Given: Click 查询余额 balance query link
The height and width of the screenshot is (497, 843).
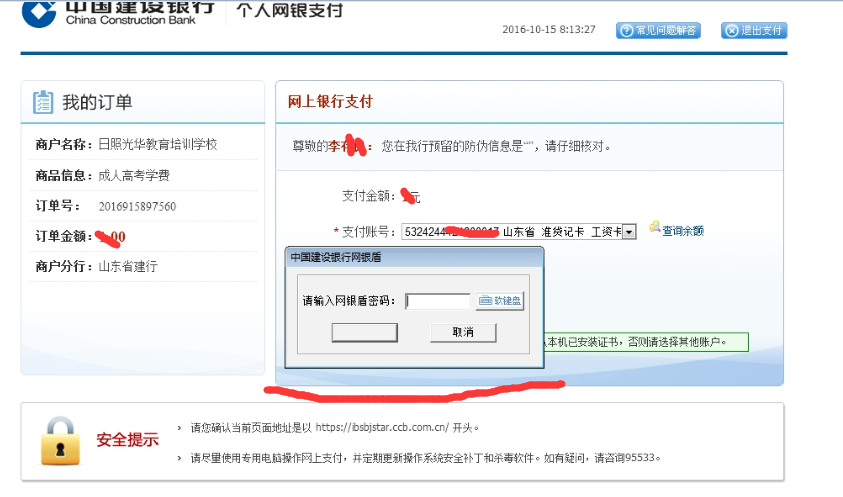Looking at the screenshot, I should tap(683, 231).
